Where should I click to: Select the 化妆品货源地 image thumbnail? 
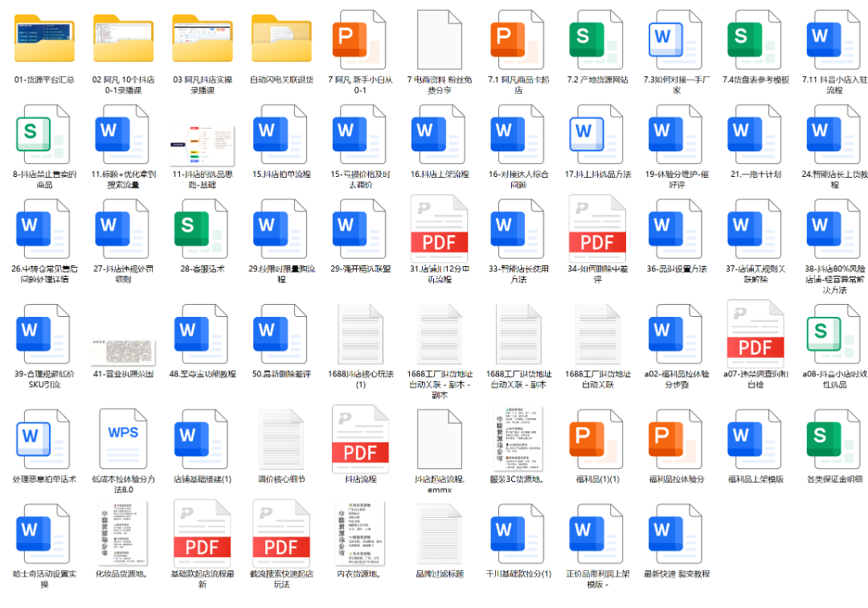click(x=123, y=532)
